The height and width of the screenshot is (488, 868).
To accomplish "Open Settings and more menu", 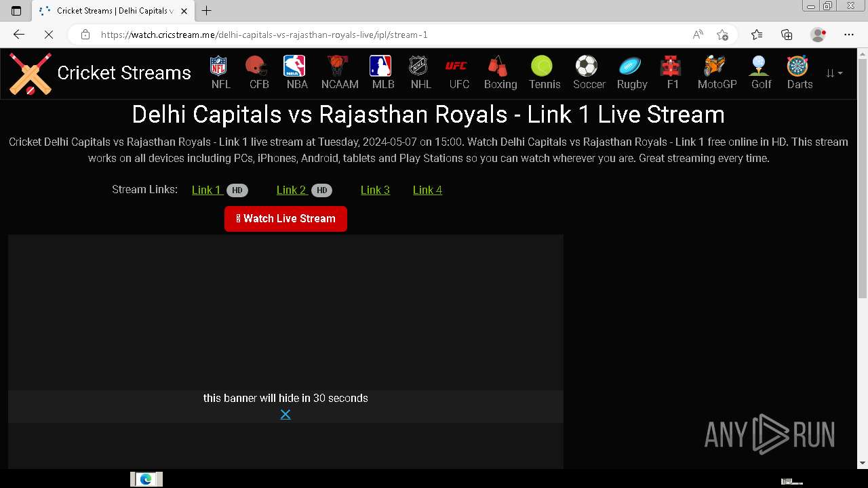I will pos(849,35).
